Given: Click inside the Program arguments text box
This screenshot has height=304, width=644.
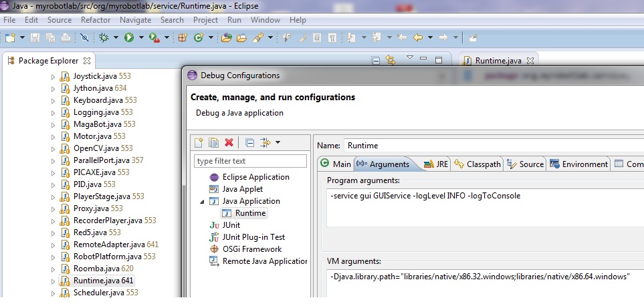Looking at the screenshot, I should [x=486, y=207].
